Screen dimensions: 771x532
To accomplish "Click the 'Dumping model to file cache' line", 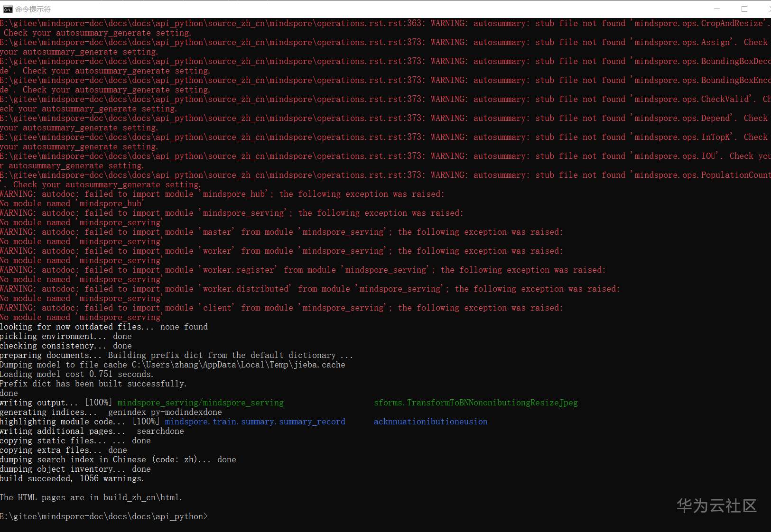I will point(173,365).
